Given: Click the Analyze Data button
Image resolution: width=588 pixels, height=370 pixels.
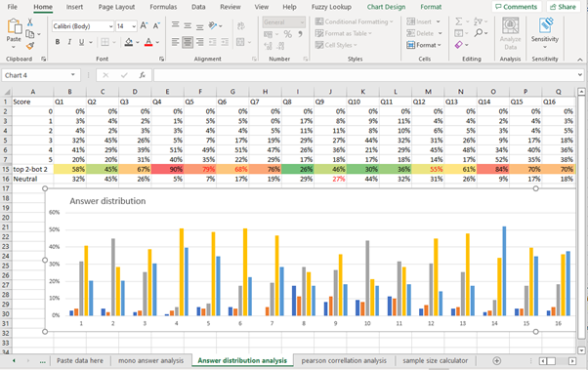Looking at the screenshot, I should [511, 34].
